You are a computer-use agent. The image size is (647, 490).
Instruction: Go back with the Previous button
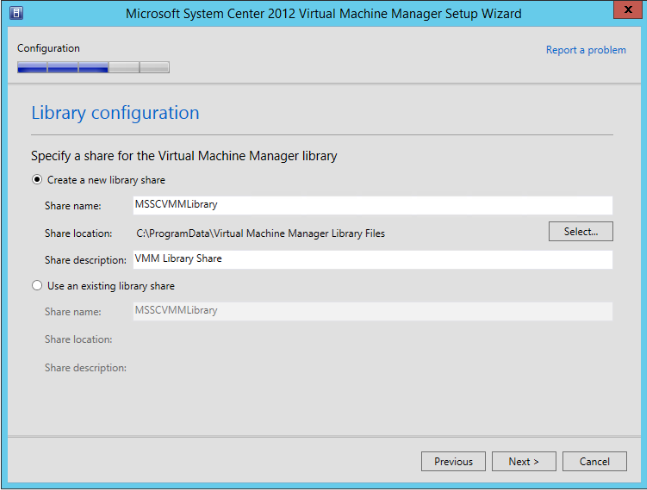[453, 462]
